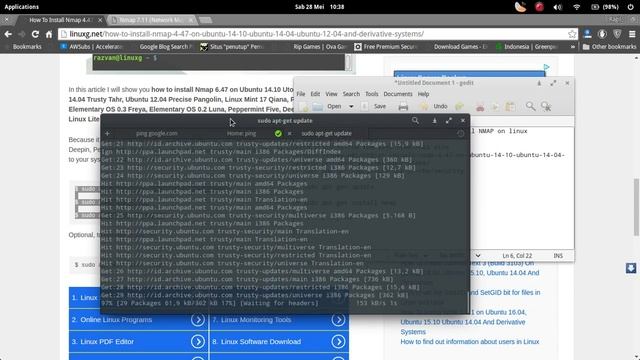Open the Applications menu in the top panel

[x=22, y=7]
